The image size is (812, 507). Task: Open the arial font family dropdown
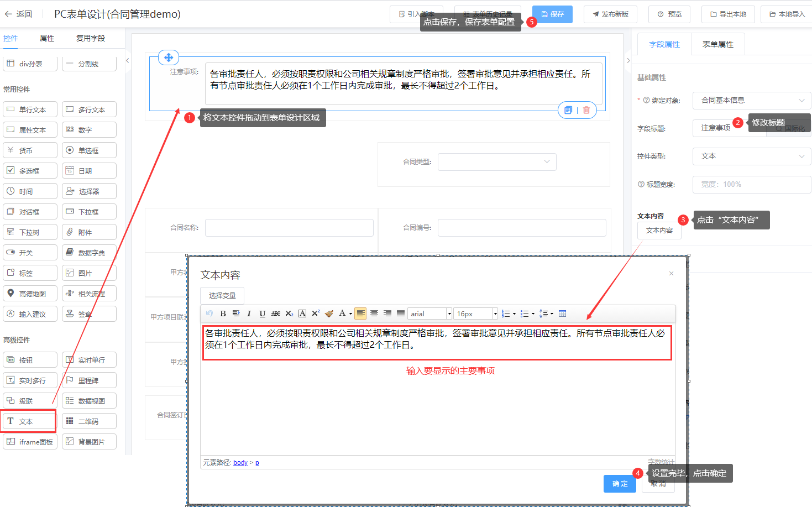[430, 313]
